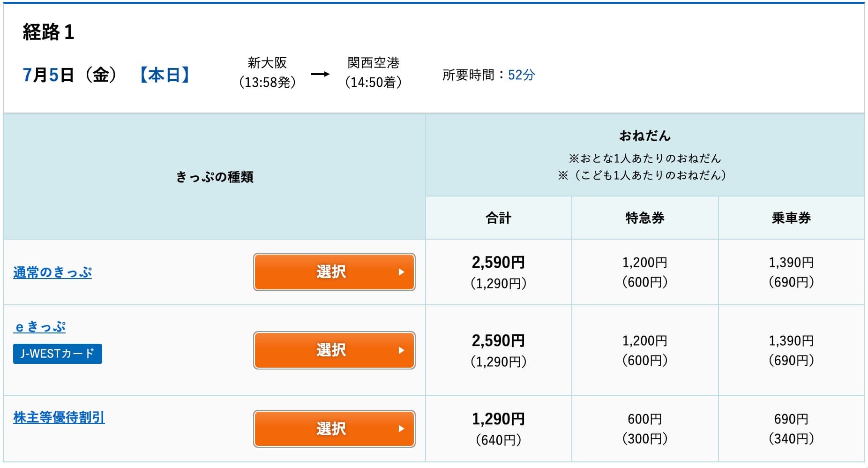Click the 2,590円 total for eきっぷ

(x=498, y=340)
